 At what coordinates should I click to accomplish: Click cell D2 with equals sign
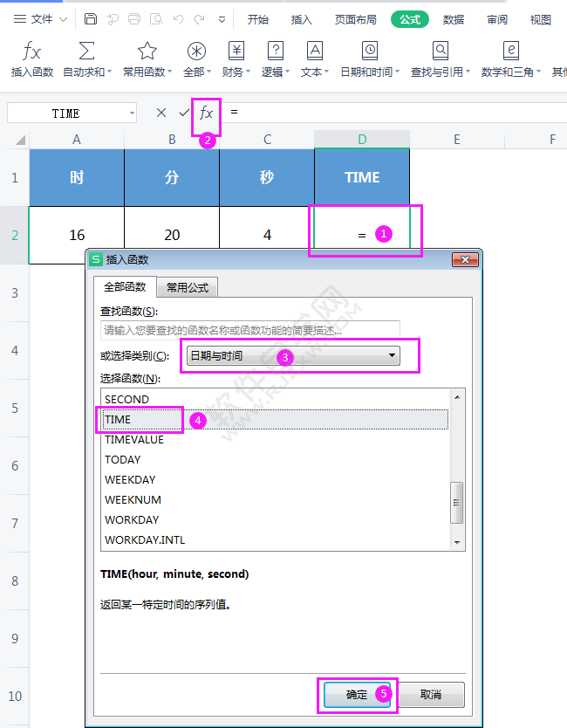tap(362, 229)
